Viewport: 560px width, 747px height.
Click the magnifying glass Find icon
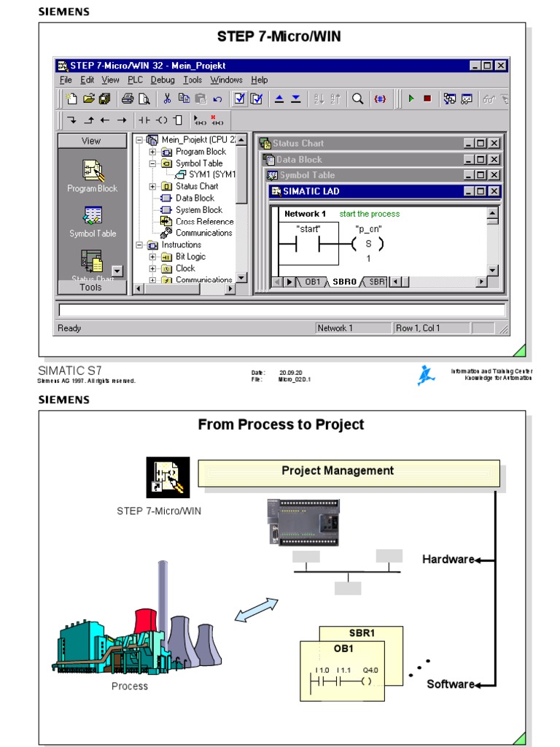357,98
